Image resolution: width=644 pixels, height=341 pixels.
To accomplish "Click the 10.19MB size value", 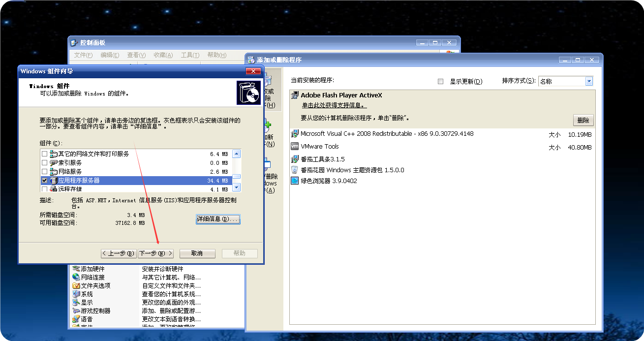I will click(x=580, y=134).
